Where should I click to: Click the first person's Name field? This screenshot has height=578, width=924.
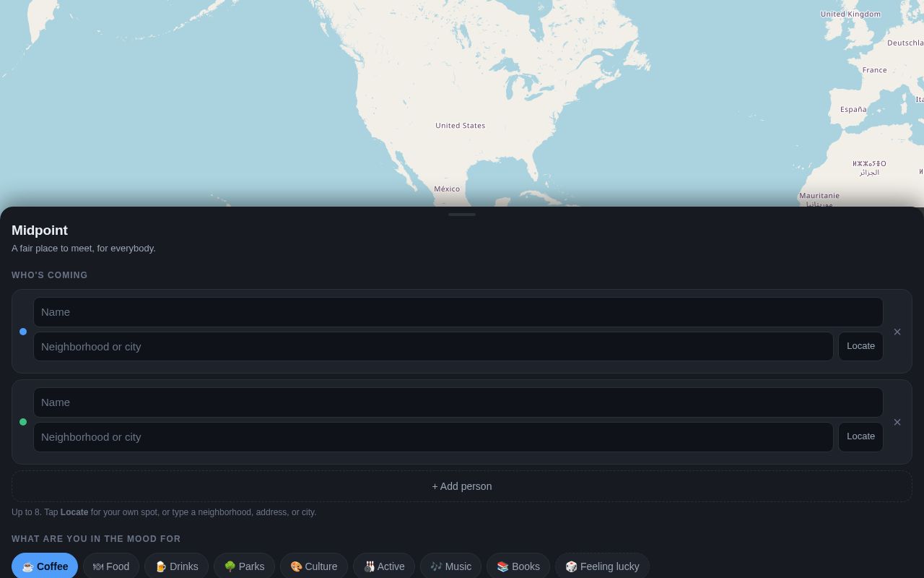click(x=458, y=312)
